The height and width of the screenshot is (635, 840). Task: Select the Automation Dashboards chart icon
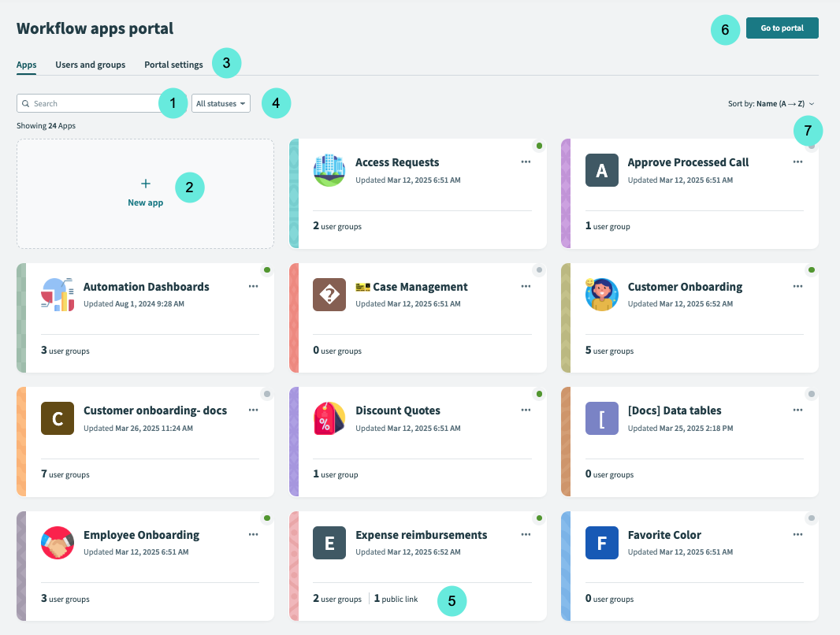[x=58, y=294]
